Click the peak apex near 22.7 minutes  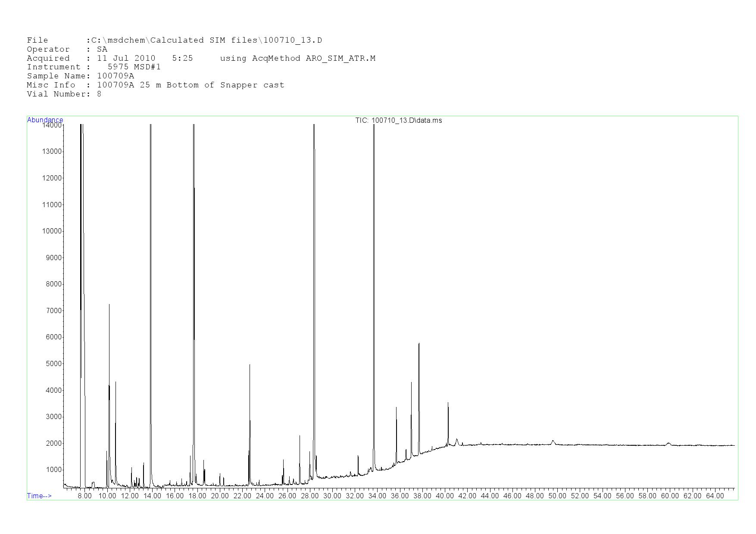click(x=250, y=365)
